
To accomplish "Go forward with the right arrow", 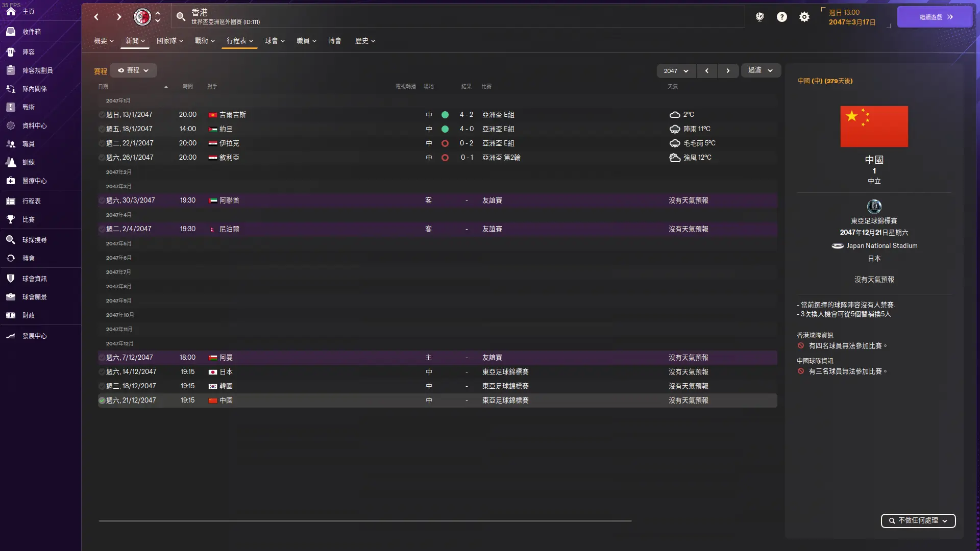I will point(119,17).
